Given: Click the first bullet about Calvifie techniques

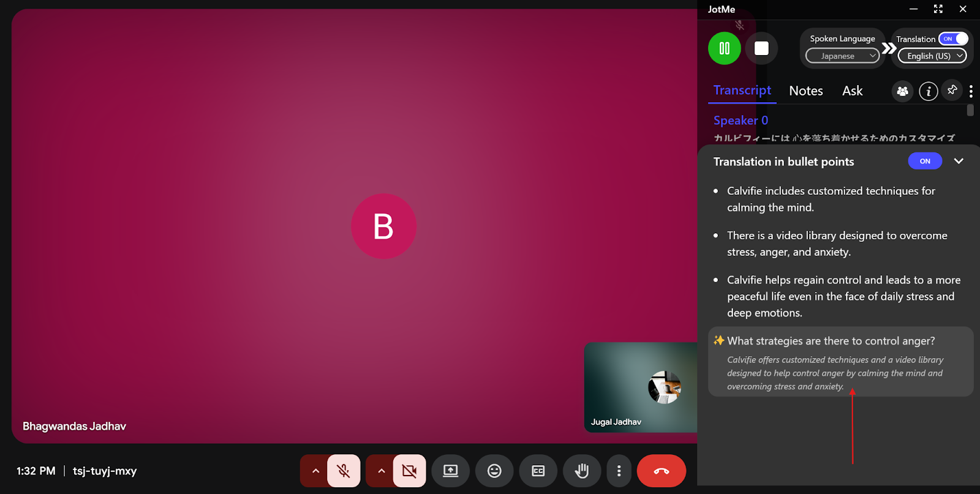Looking at the screenshot, I should point(831,199).
